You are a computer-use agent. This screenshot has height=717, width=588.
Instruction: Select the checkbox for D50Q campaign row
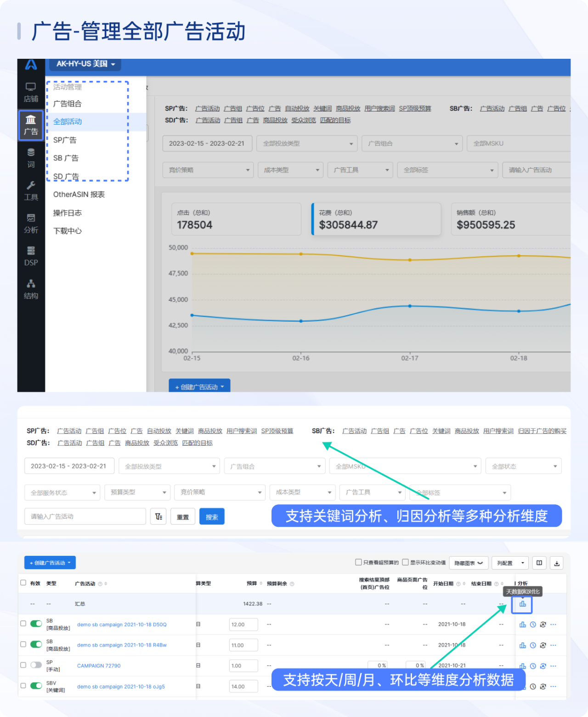pyautogui.click(x=23, y=624)
